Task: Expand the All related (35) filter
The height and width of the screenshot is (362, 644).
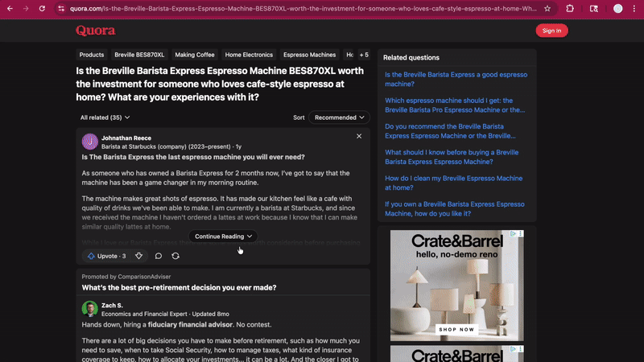Action: 105,117
